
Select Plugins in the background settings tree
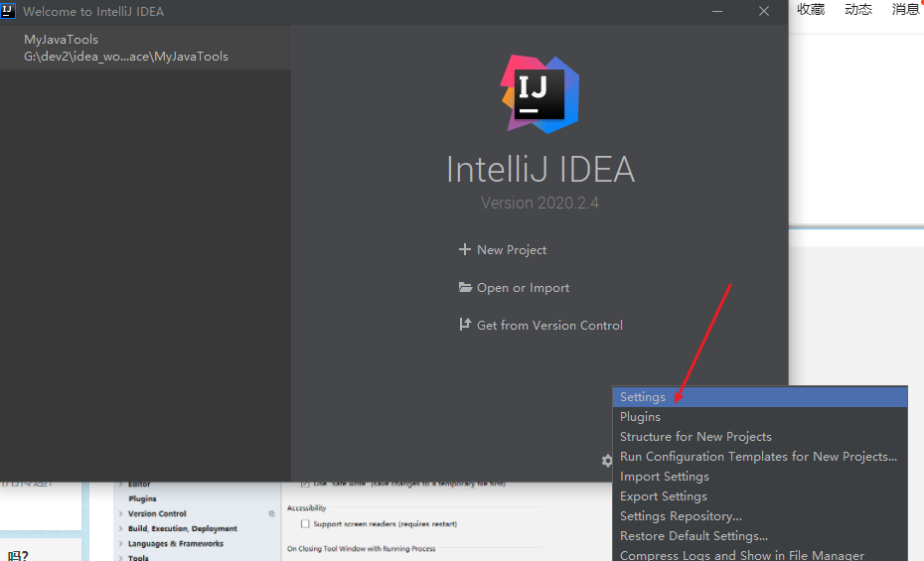click(142, 498)
